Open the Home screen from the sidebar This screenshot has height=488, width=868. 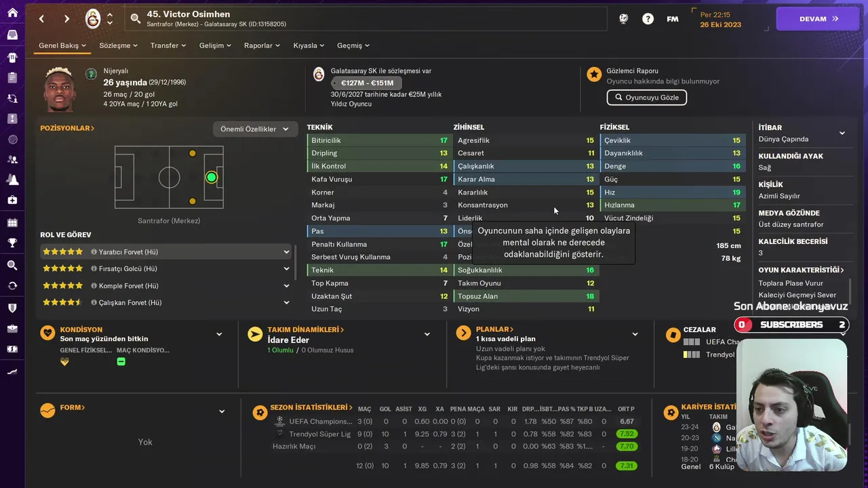tap(12, 12)
